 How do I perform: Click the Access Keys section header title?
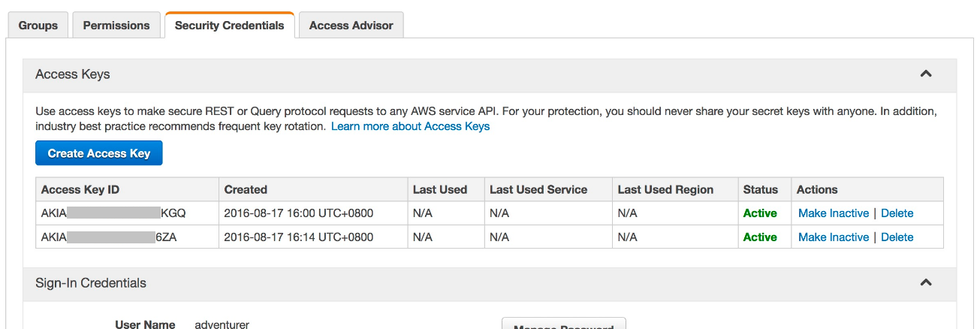tap(73, 74)
